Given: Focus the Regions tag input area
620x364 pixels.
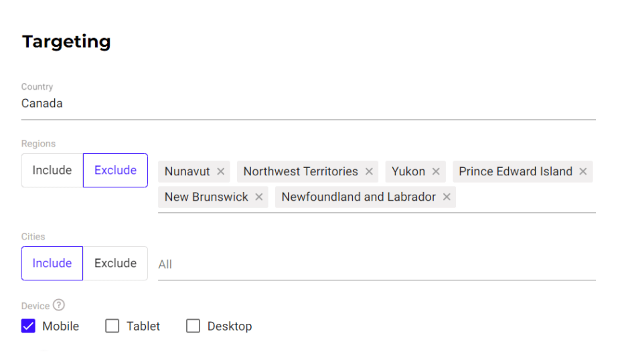Looking at the screenshot, I should pyautogui.click(x=526, y=197).
